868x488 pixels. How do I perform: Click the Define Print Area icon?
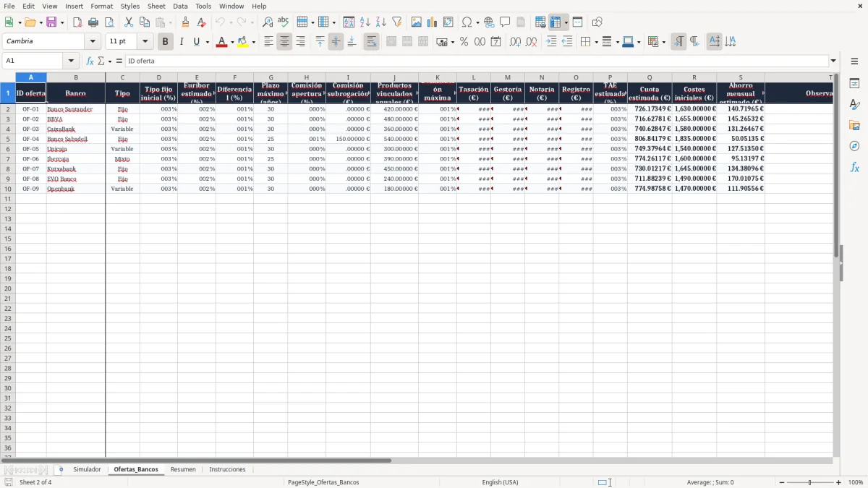(540, 22)
